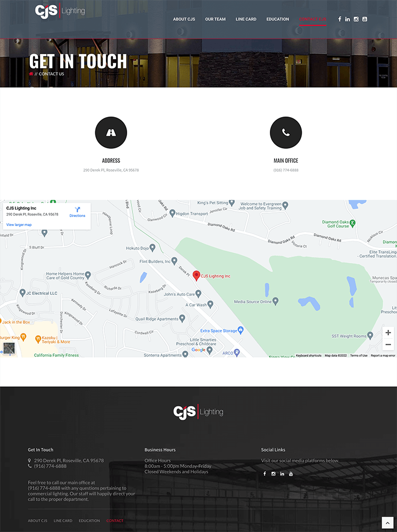Click footer Contact link
Viewport: 397px width, 532px height.
pos(115,520)
